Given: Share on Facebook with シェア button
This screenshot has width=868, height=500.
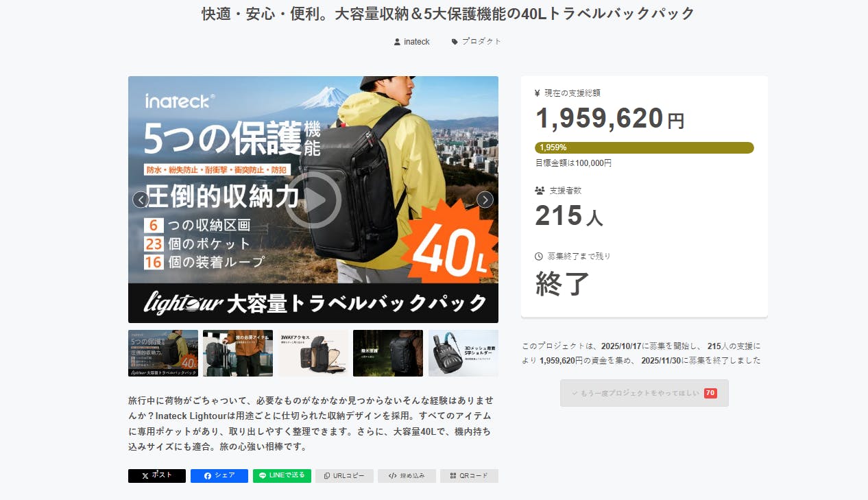Looking at the screenshot, I should [x=219, y=476].
